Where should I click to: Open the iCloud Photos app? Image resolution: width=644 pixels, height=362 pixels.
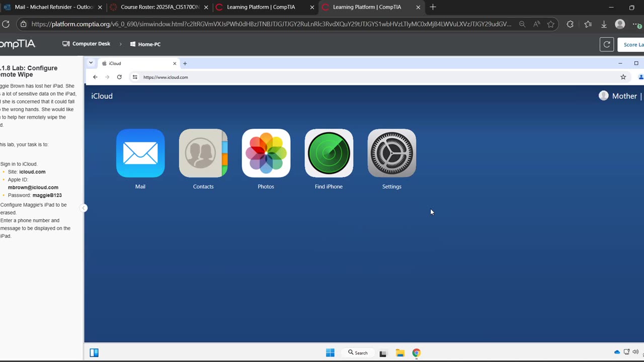pyautogui.click(x=266, y=153)
